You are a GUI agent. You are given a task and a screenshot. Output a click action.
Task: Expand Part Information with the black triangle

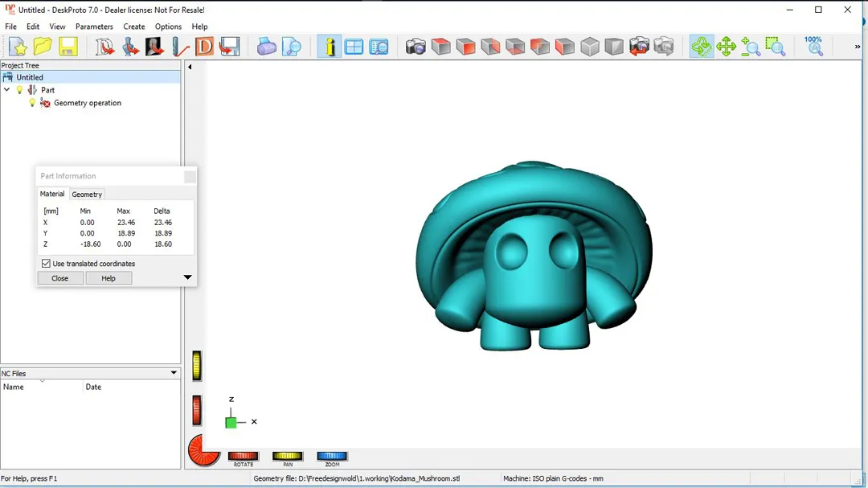(x=187, y=277)
